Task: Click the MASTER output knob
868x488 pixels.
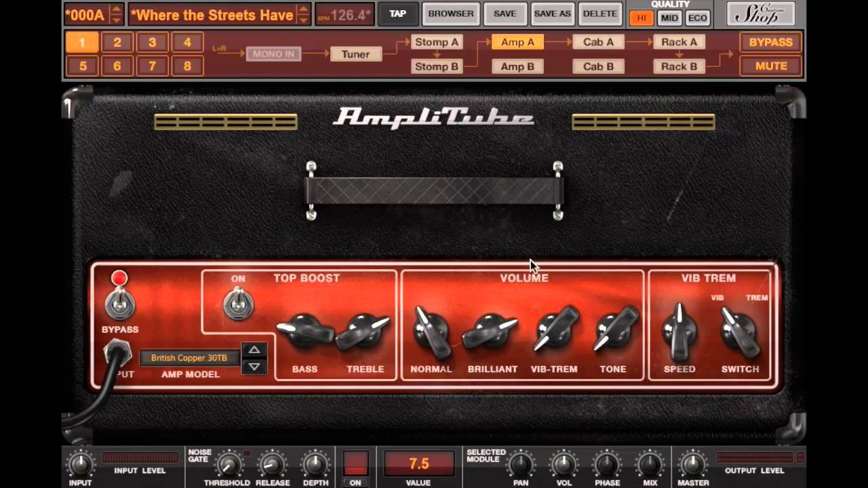Action: 692,465
